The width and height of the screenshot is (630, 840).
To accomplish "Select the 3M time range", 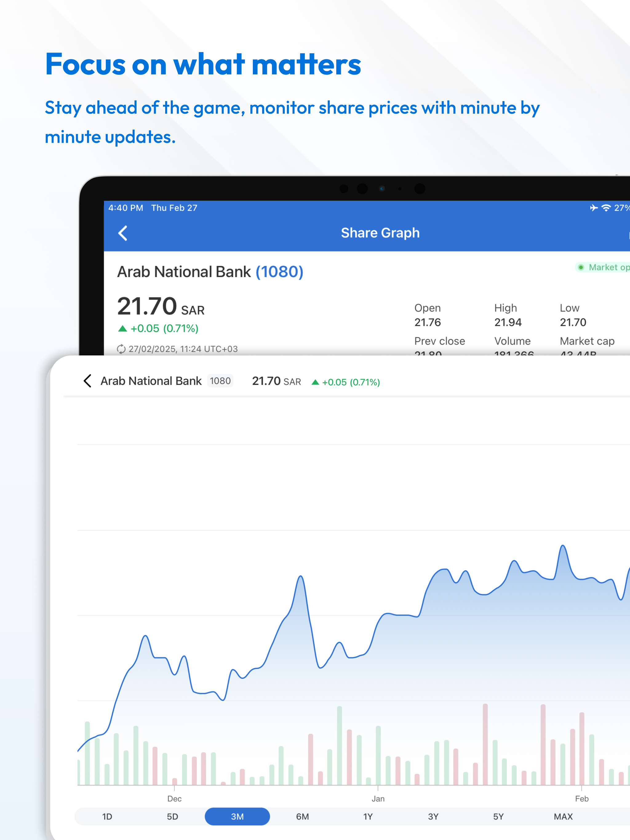I will click(x=237, y=816).
